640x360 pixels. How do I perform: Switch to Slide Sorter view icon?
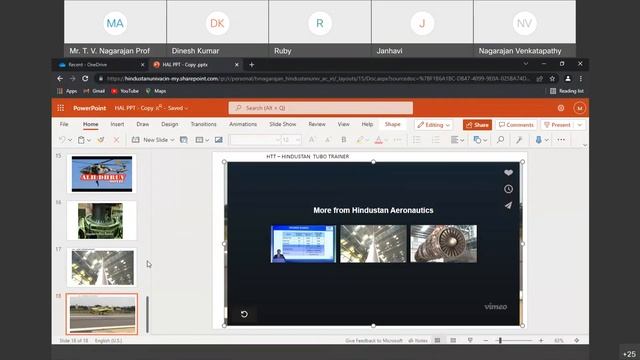[x=453, y=340]
